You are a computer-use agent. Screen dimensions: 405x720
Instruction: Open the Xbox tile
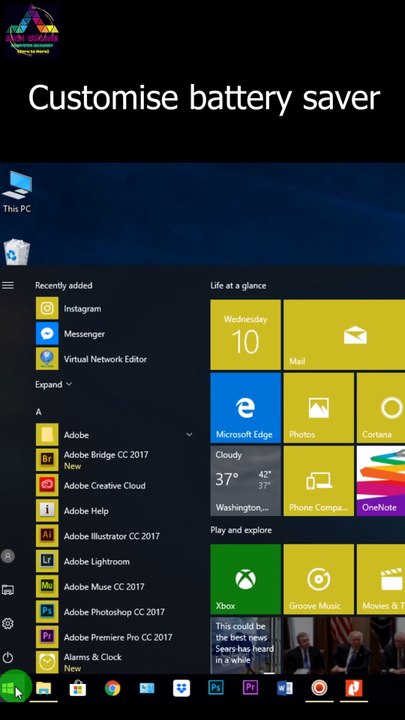pos(246,579)
